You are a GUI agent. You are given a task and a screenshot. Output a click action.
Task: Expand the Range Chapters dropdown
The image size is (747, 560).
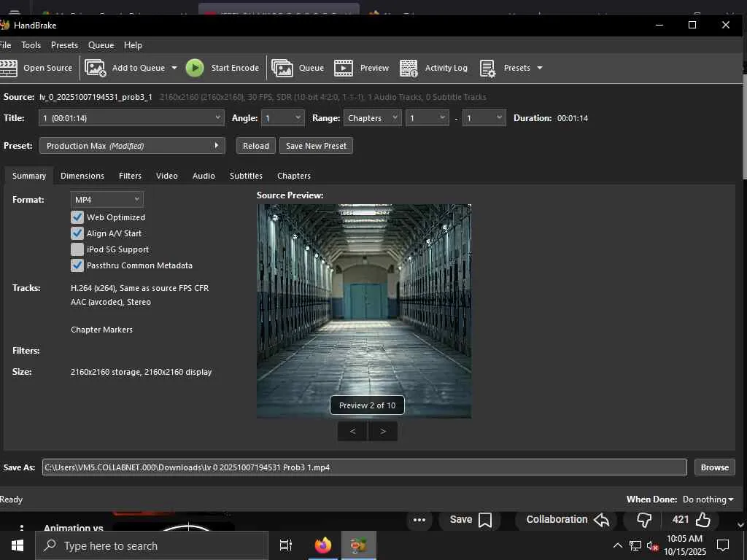click(x=372, y=118)
